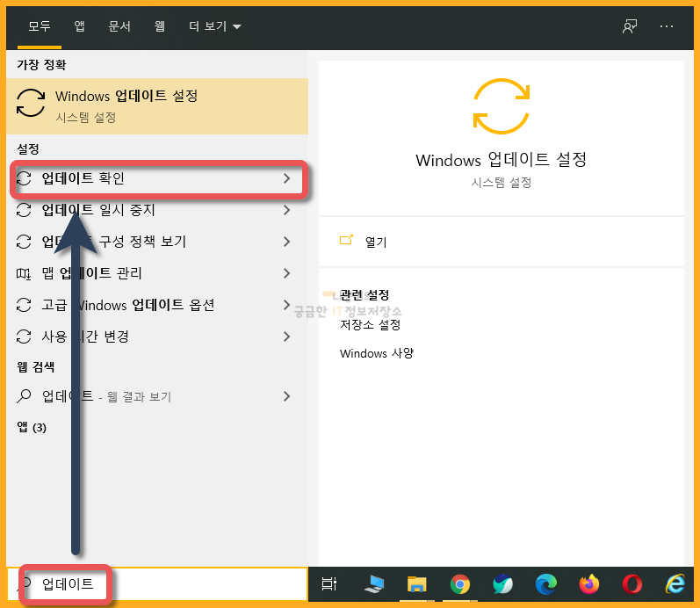Open 사용 시간 변경 result
Screen dimensions: 700x608
[x=157, y=337]
